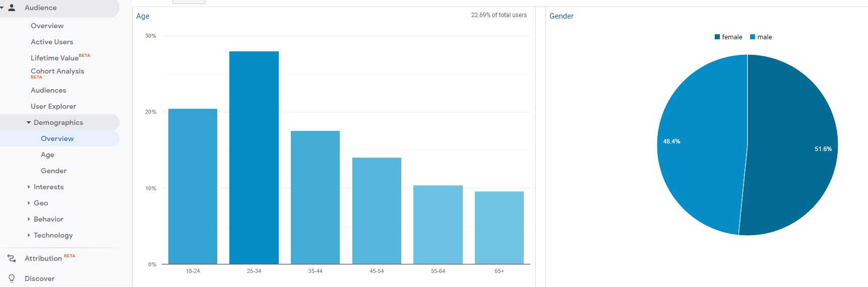Screen dimensions: 868x287
Task: Open the Discover section
Action: click(x=39, y=278)
